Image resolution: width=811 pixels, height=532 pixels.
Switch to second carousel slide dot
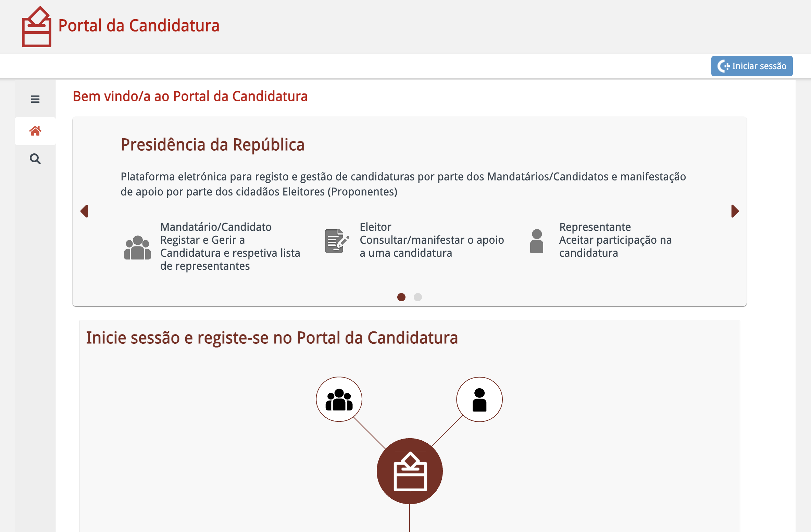click(417, 297)
